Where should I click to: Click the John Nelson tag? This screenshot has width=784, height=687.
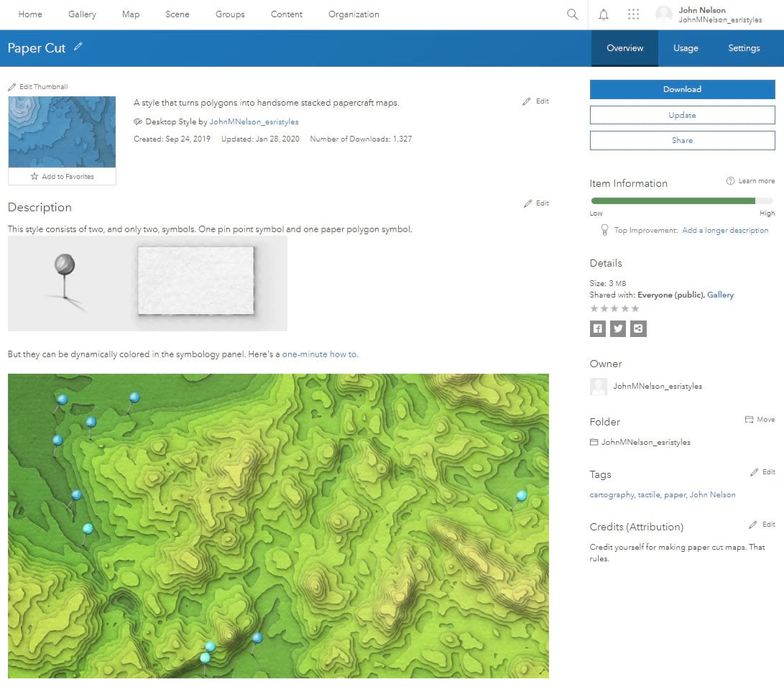pyautogui.click(x=712, y=494)
